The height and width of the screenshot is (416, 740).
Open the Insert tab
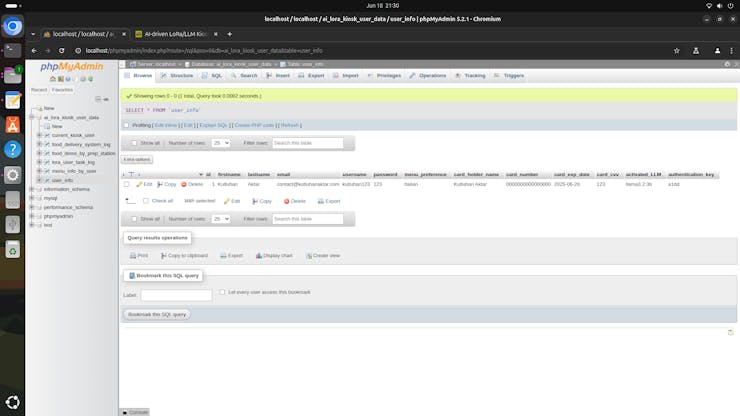(278, 76)
